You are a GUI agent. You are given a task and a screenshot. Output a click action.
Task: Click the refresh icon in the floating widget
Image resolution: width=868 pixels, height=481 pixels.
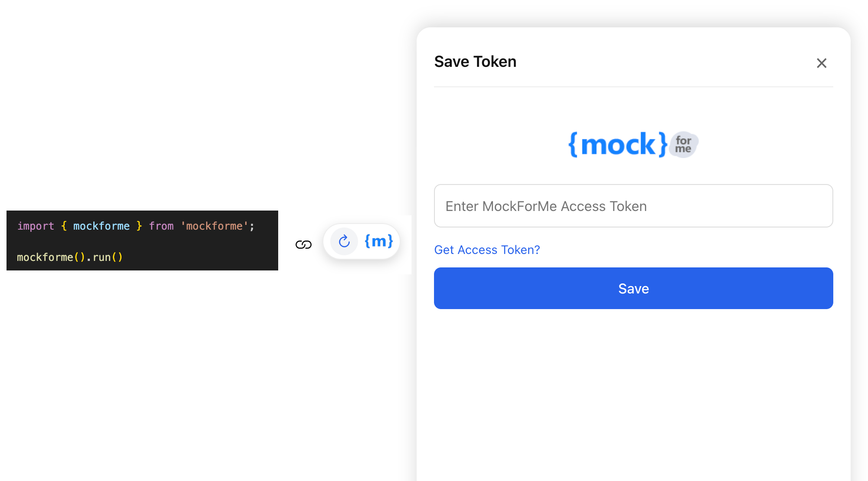coord(344,241)
